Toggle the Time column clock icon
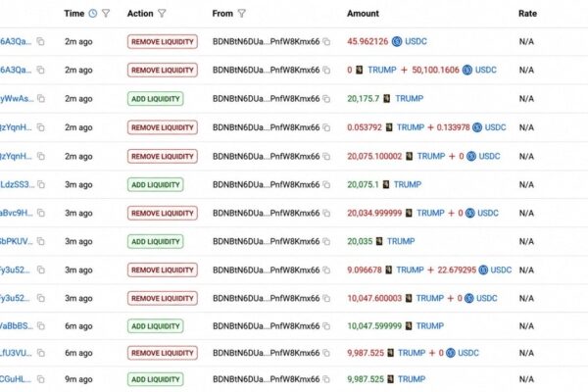Image resolution: width=588 pixels, height=392 pixels. pos(93,14)
